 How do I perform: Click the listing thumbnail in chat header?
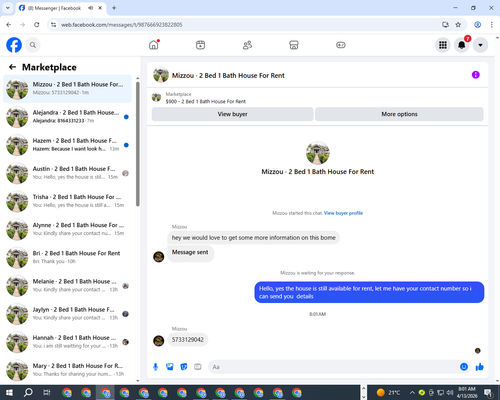(161, 75)
